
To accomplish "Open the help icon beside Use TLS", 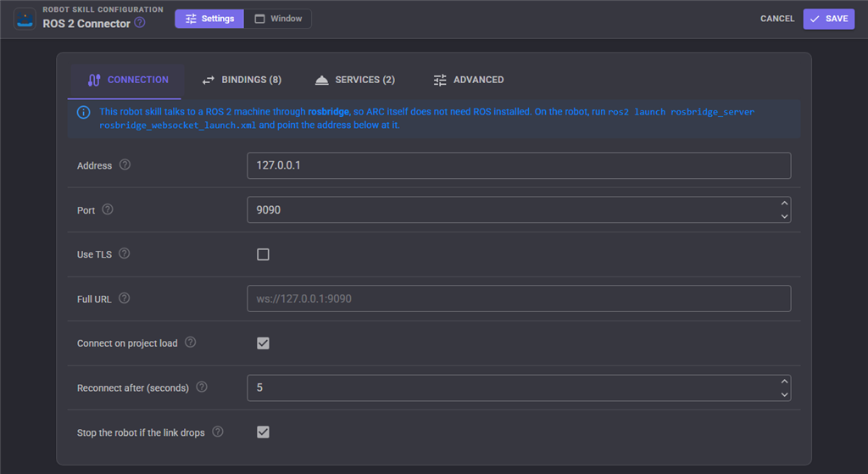I will click(125, 254).
